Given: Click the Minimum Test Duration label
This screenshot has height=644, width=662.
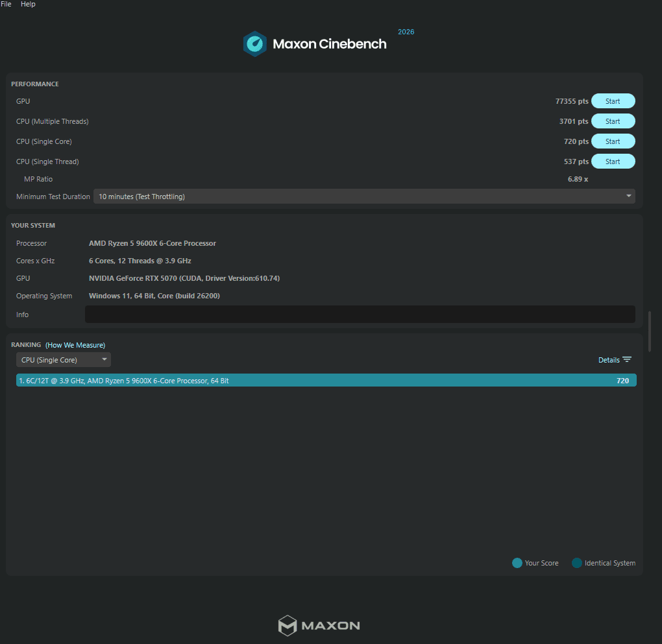Looking at the screenshot, I should (53, 197).
